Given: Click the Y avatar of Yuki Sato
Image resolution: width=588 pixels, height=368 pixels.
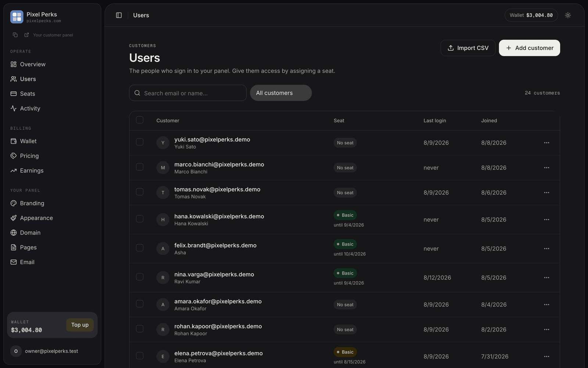Looking at the screenshot, I should pos(163,143).
